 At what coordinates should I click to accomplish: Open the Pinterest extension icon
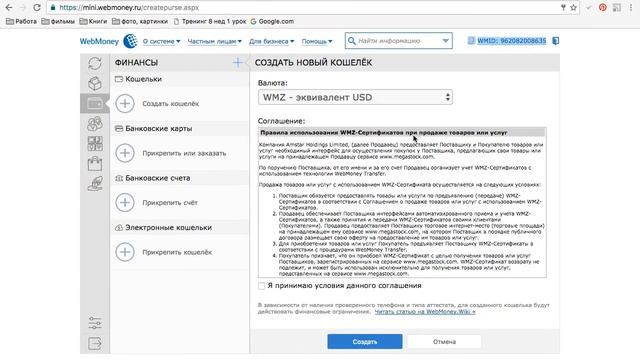coord(602,8)
